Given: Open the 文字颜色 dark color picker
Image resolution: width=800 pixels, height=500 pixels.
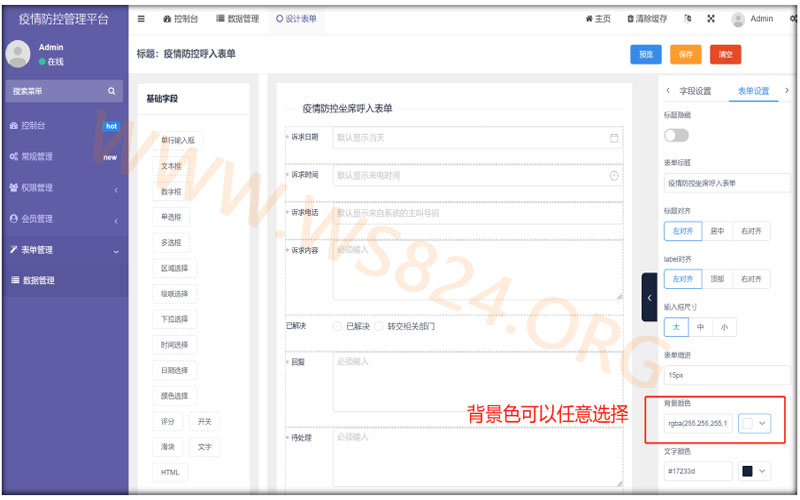Looking at the screenshot, I should [754, 471].
